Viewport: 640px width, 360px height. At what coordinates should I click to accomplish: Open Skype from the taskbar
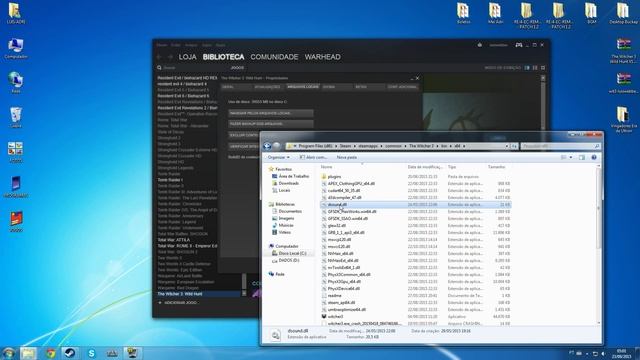(x=91, y=353)
